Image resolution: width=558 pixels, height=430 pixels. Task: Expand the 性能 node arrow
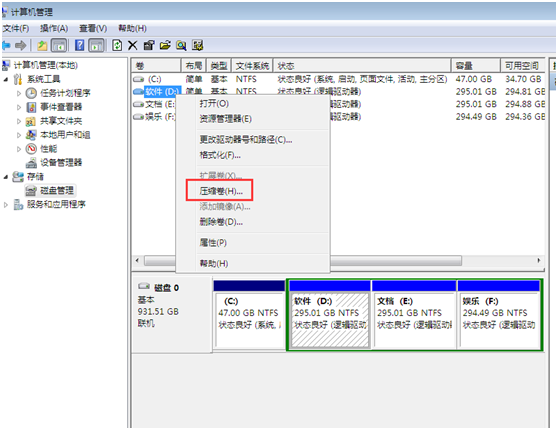[x=19, y=149]
